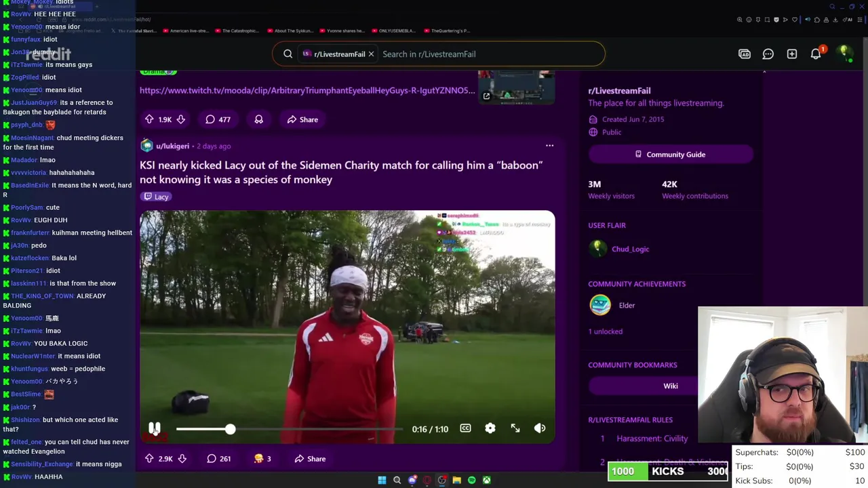The width and height of the screenshot is (868, 488).
Task: Edit the Chud_Logic user flair
Action: point(620,249)
